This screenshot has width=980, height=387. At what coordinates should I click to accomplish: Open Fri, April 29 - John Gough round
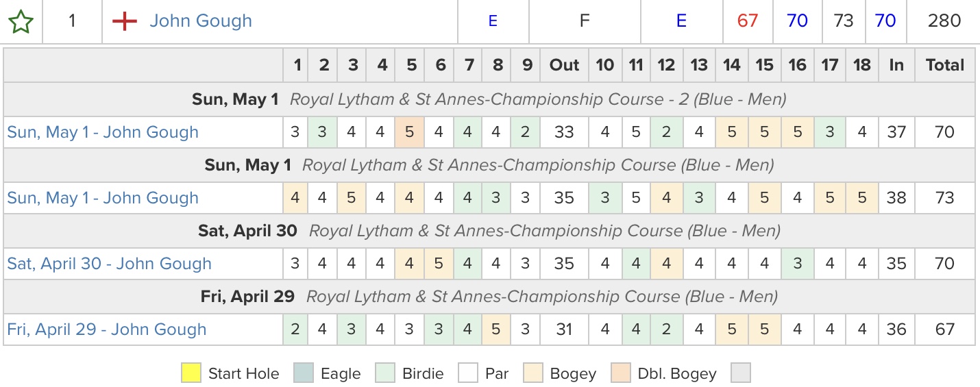[x=107, y=329]
